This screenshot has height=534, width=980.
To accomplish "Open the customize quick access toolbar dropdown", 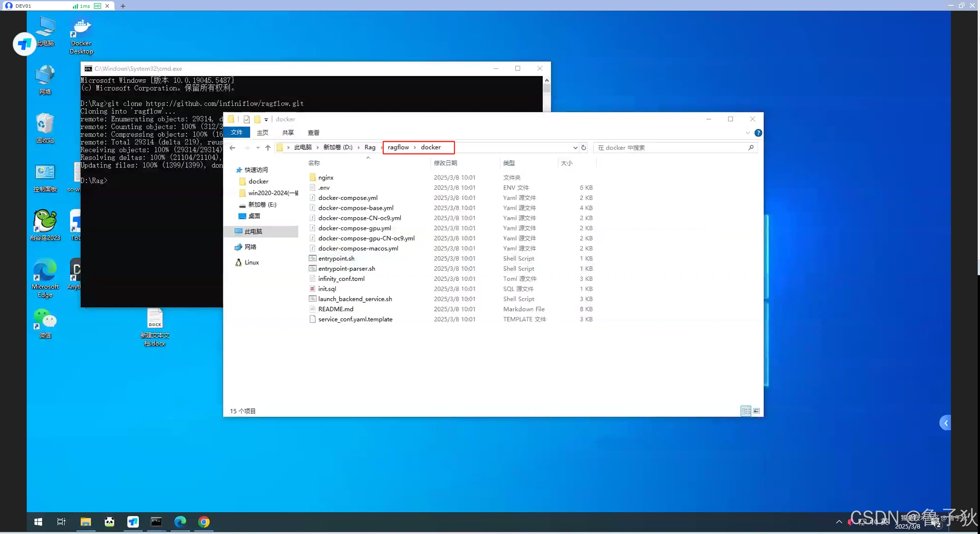I will 266,119.
